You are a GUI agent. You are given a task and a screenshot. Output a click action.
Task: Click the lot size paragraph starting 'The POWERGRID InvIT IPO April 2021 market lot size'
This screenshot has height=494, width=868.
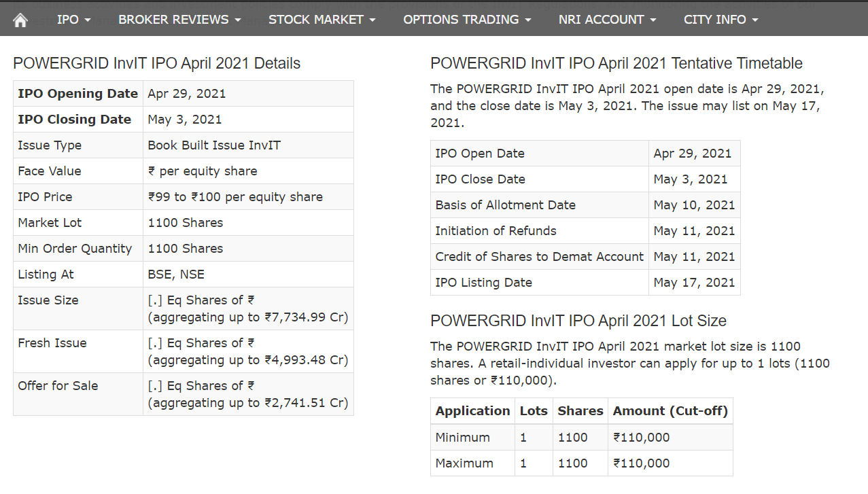click(x=630, y=364)
